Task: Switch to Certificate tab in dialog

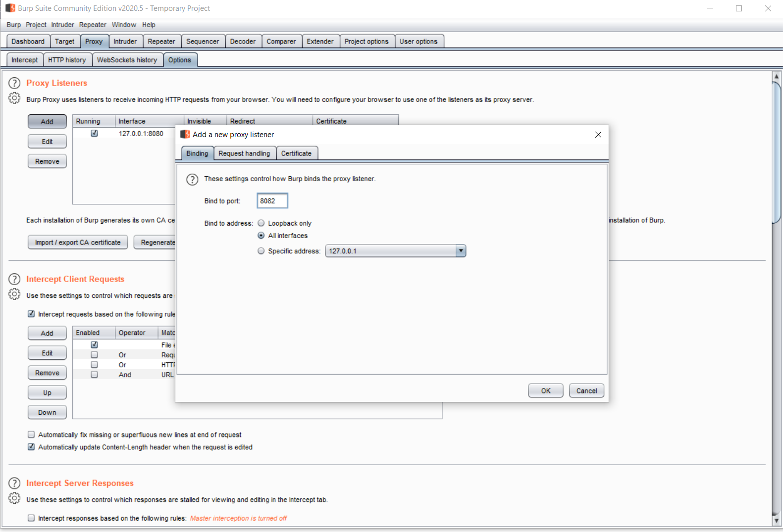Action: (x=296, y=153)
